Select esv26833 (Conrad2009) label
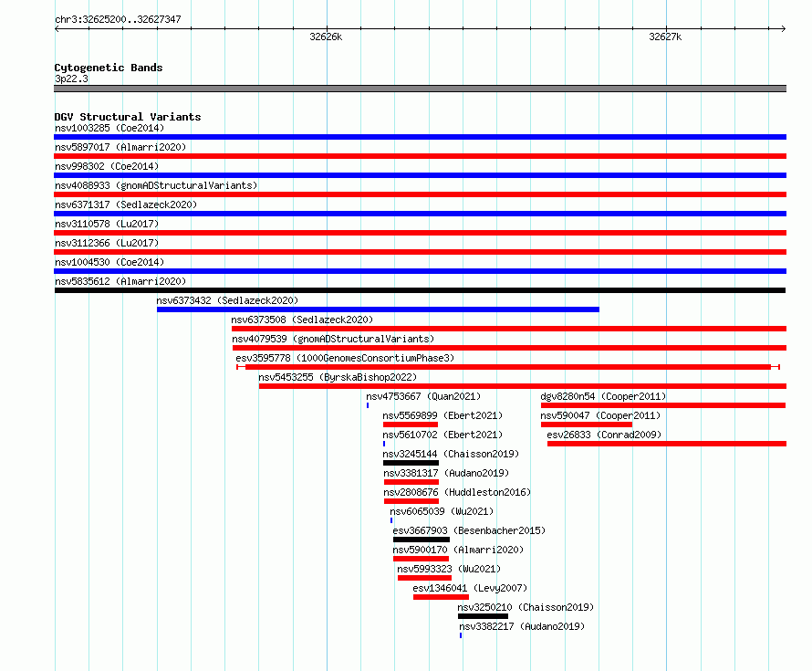Image resolution: width=812 pixels, height=671 pixels. (x=604, y=435)
